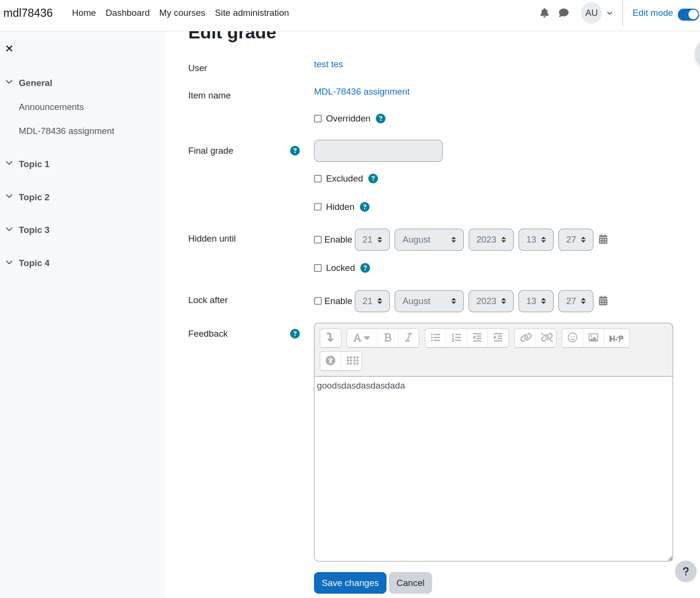Image resolution: width=700 pixels, height=598 pixels.
Task: Collapse Topic 1 in course index
Action: tap(9, 163)
